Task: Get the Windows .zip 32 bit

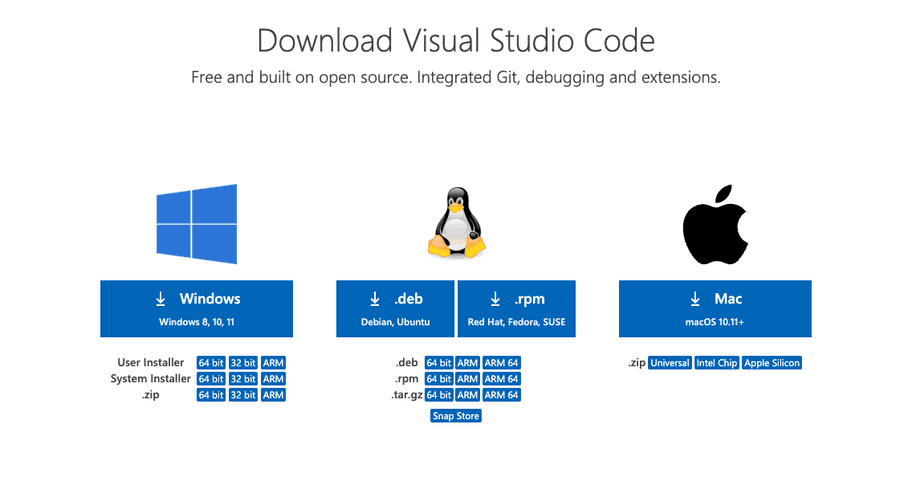Action: tap(243, 395)
